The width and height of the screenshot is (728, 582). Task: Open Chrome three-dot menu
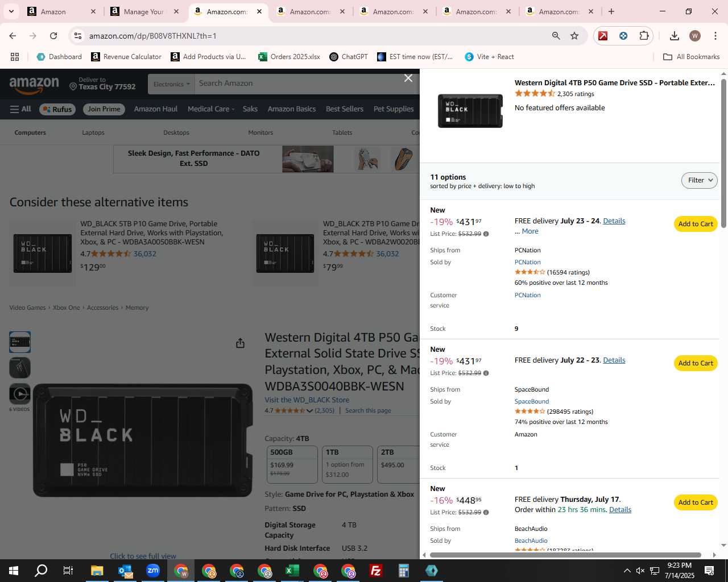[x=715, y=36]
